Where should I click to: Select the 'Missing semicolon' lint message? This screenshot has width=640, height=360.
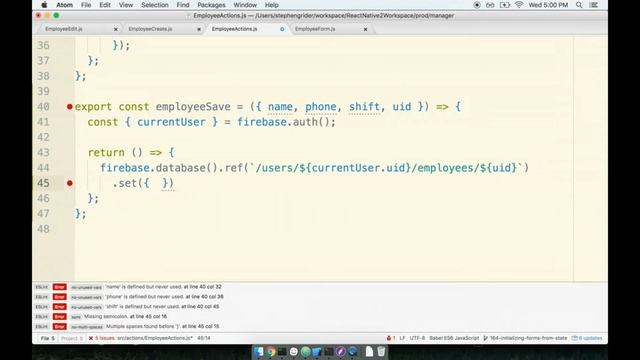click(x=106, y=316)
